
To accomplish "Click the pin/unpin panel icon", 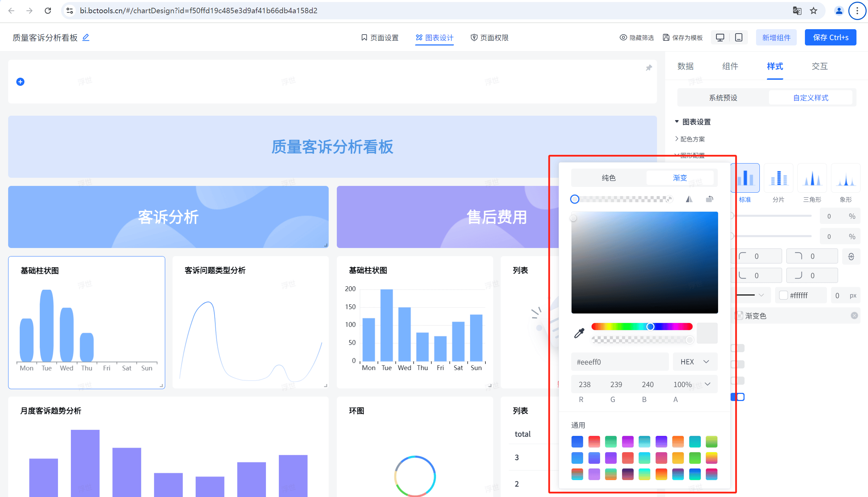I will (649, 67).
